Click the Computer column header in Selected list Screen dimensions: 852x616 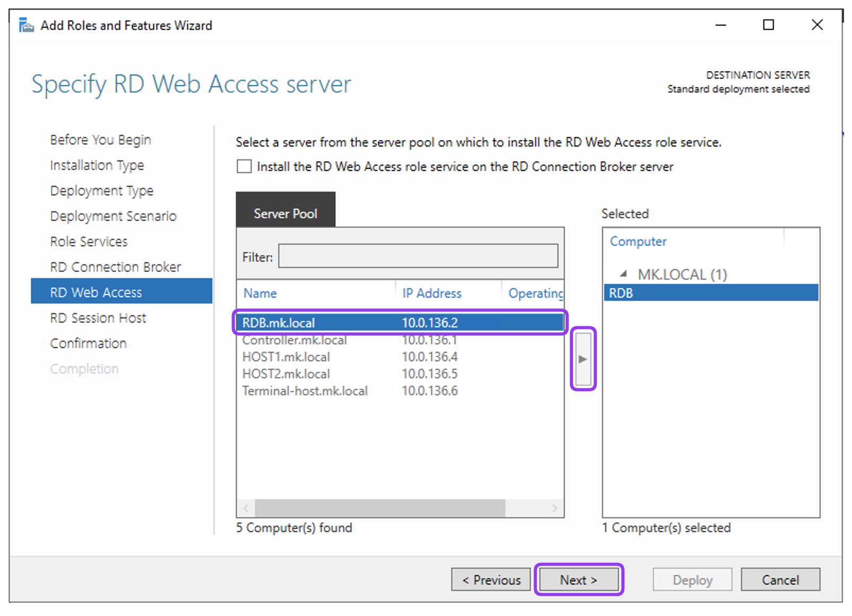coord(638,241)
